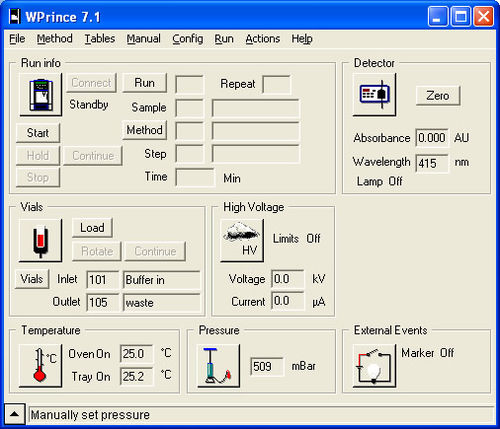Open the Run menu
This screenshot has height=429, width=500.
click(224, 39)
